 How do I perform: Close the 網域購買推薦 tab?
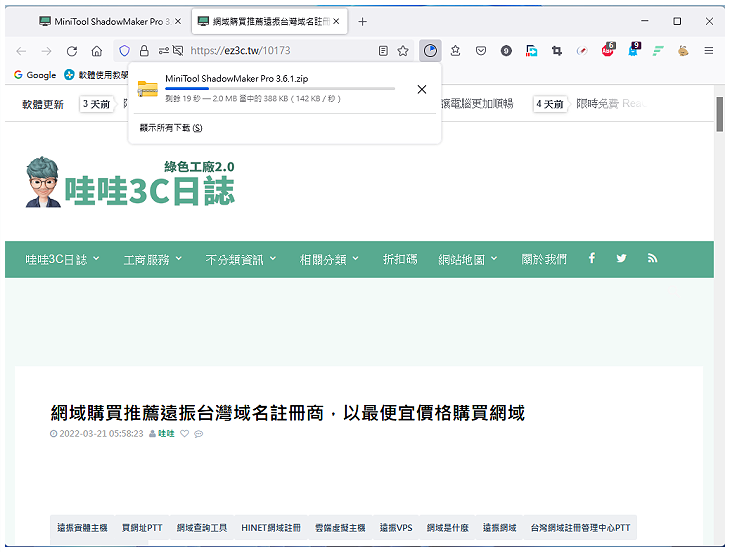click(x=336, y=22)
